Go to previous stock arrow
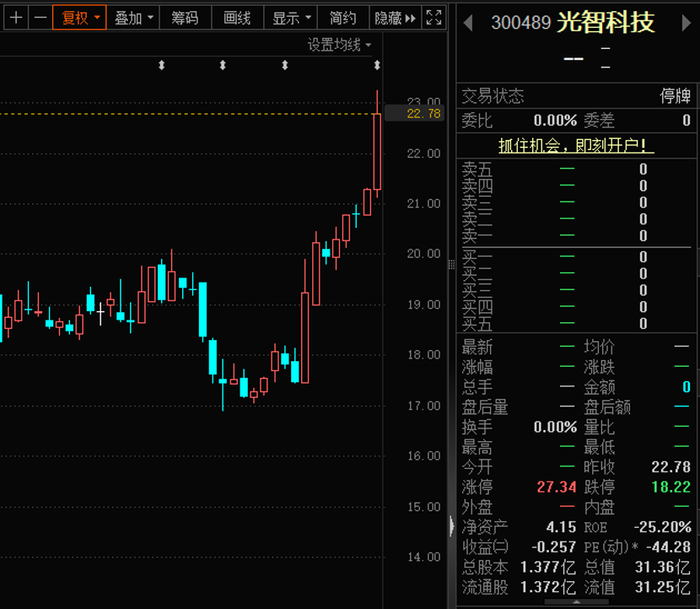The image size is (700, 609). pyautogui.click(x=468, y=22)
